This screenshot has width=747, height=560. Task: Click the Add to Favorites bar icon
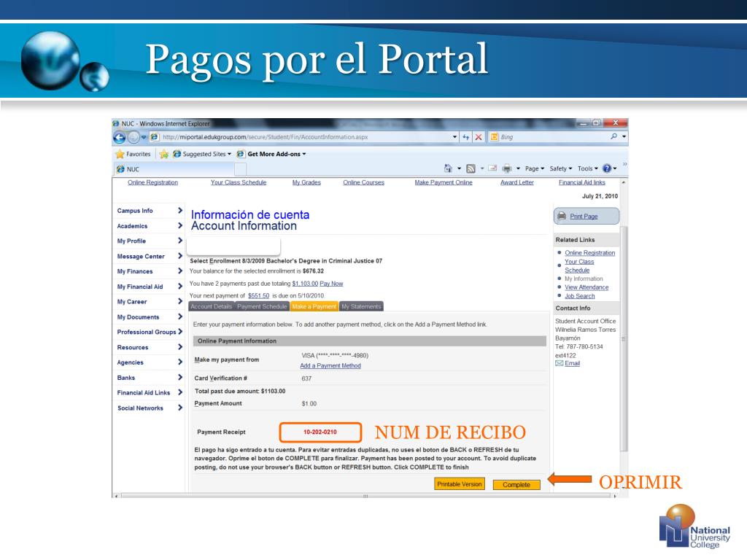tap(164, 155)
